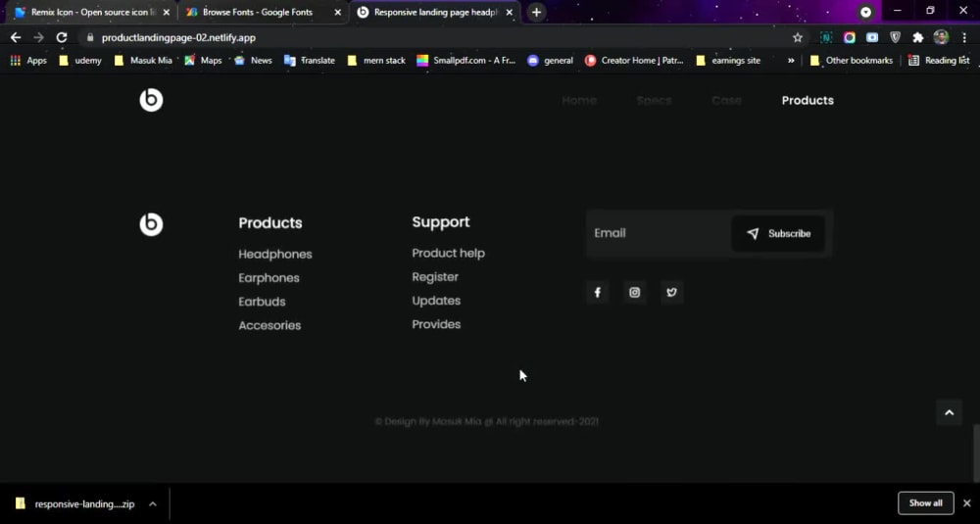Open the Facebook social icon
The image size is (980, 524).
coord(598,292)
